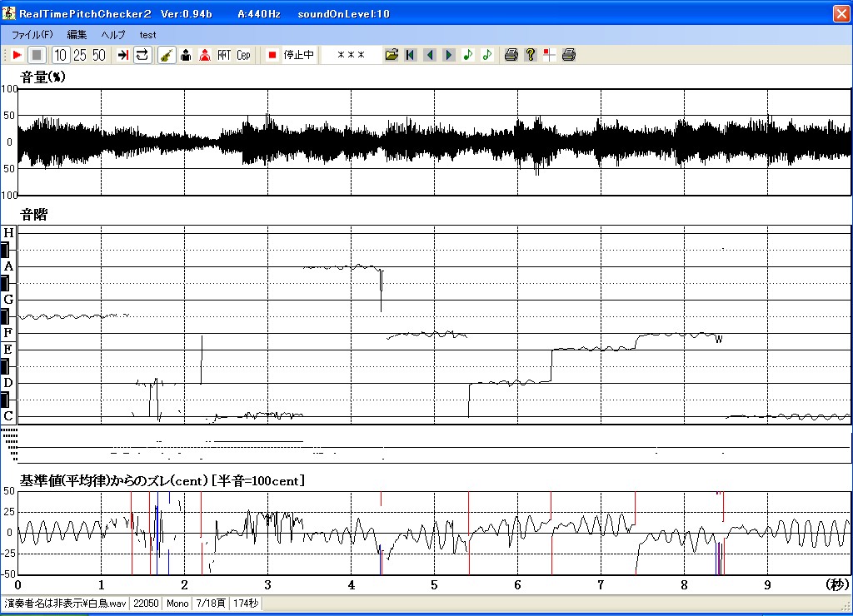Click the arrow-to-red-bar toolbar icon
Screen dimensions: 853x616
pyautogui.click(x=123, y=55)
